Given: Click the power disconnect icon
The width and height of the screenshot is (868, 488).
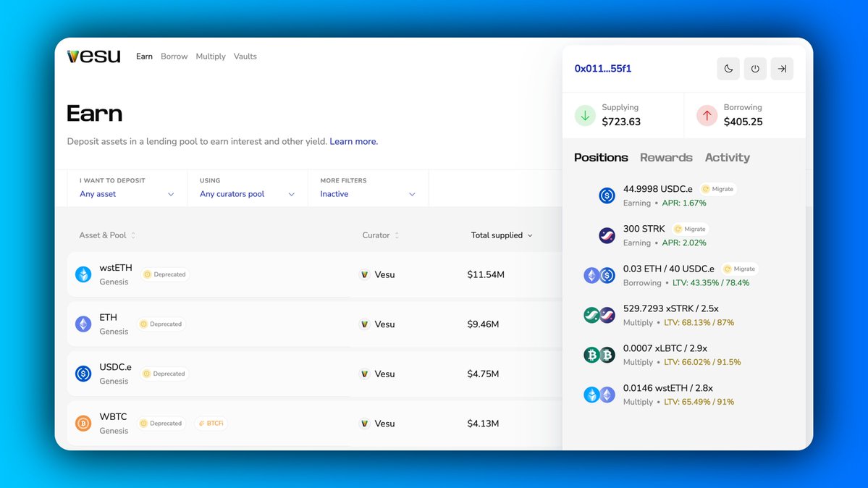Looking at the screenshot, I should 755,69.
